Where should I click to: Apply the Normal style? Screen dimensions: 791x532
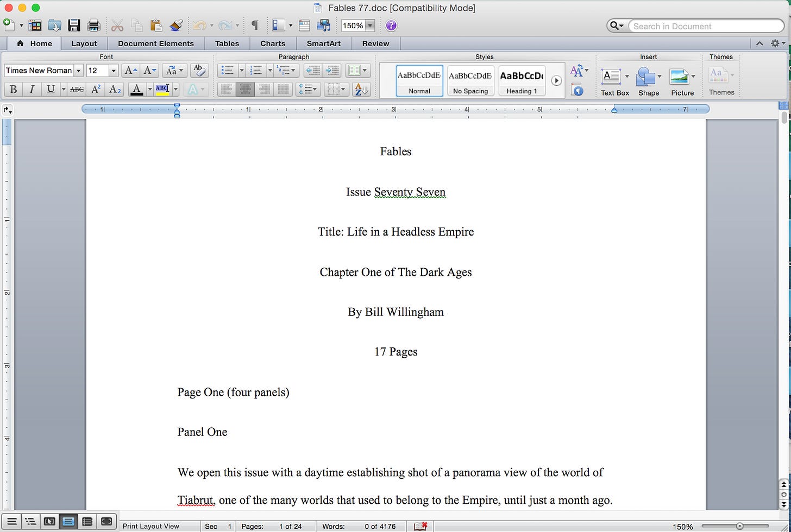(419, 80)
